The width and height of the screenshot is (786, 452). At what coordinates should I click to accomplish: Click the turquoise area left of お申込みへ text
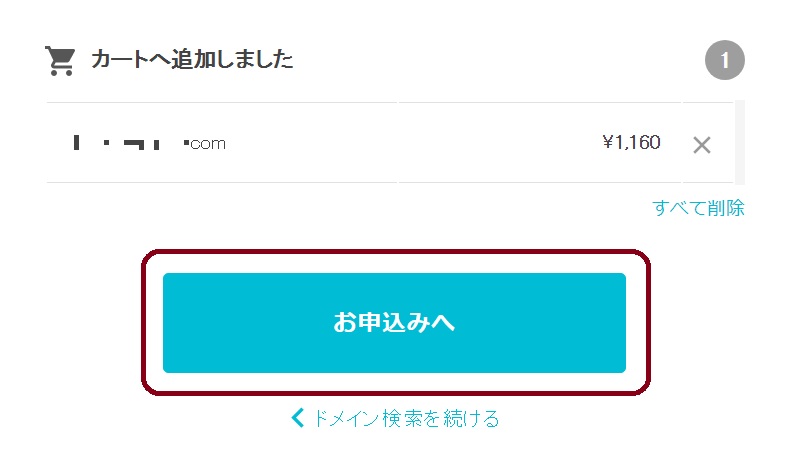pyautogui.click(x=246, y=323)
